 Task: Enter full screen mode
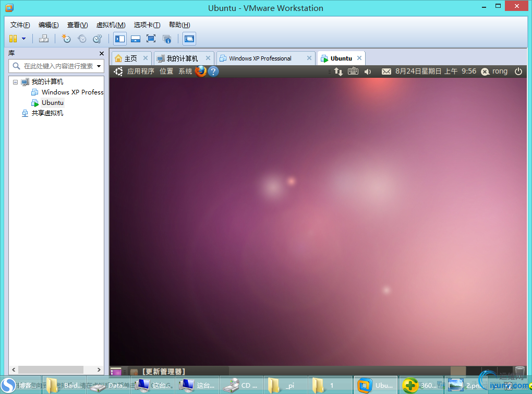[x=151, y=39]
